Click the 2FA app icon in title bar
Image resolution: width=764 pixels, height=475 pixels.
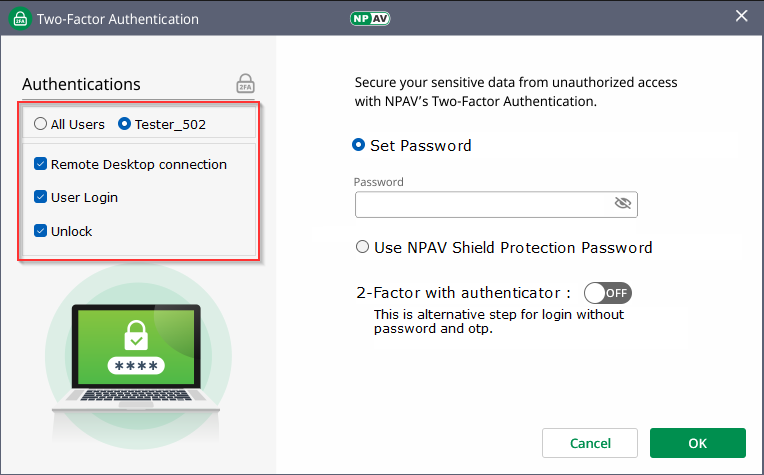click(19, 19)
